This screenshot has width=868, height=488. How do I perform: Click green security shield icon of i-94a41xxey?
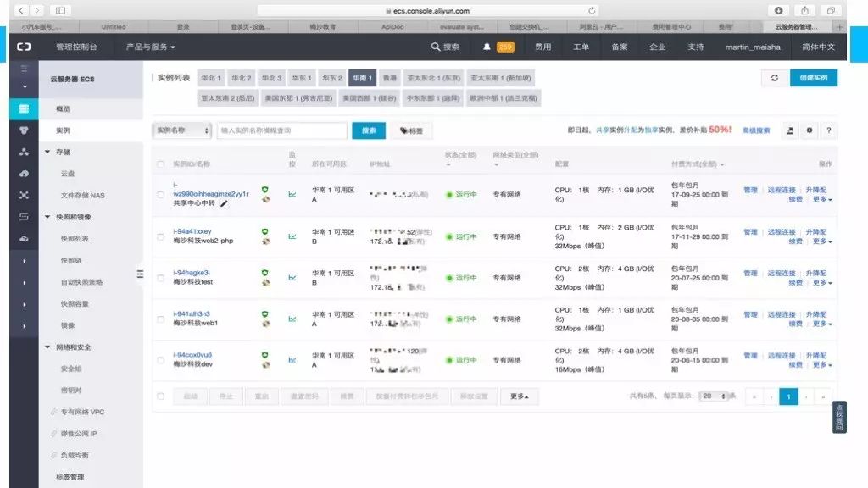click(x=265, y=232)
